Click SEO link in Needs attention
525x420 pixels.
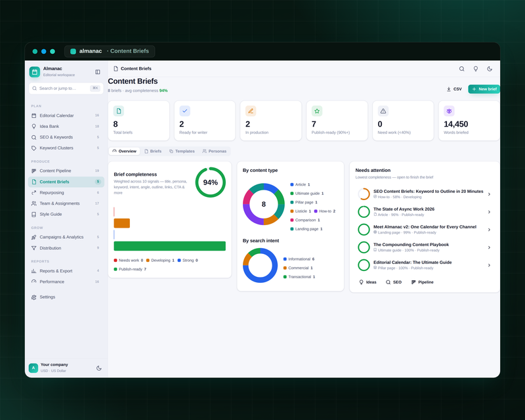point(394,282)
